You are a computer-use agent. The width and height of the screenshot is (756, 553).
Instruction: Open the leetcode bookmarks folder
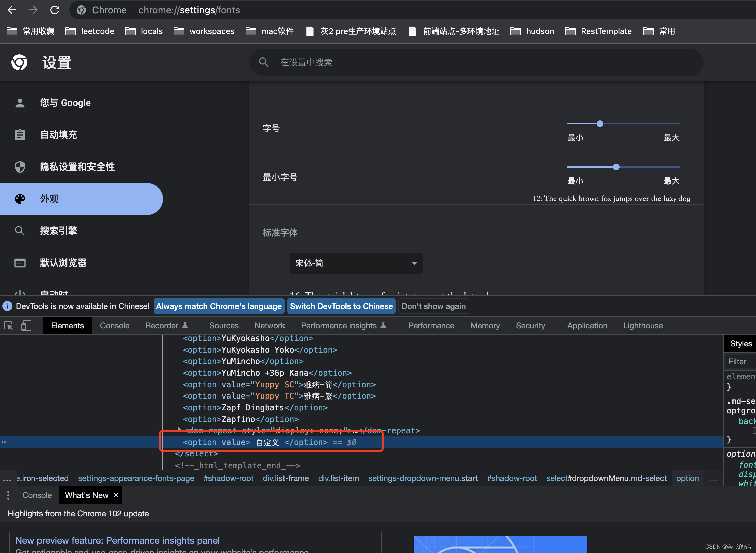click(90, 31)
